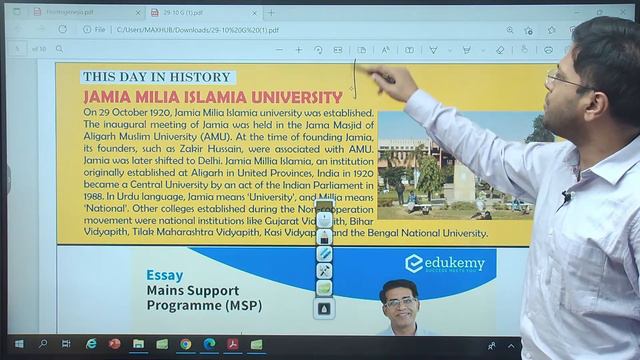
Task: Click the green icon between File Explorer and Chrome
Action: click(162, 344)
